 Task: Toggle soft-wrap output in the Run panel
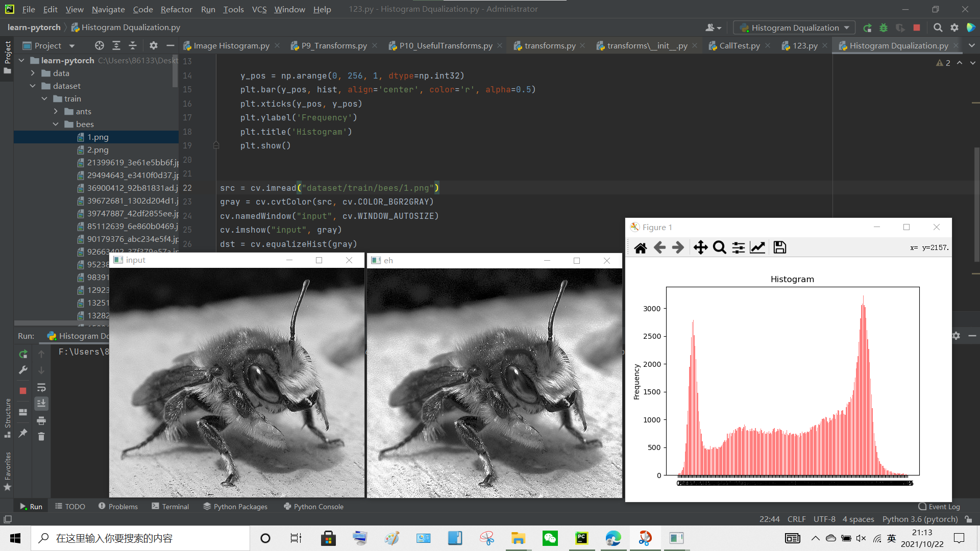pos(41,388)
